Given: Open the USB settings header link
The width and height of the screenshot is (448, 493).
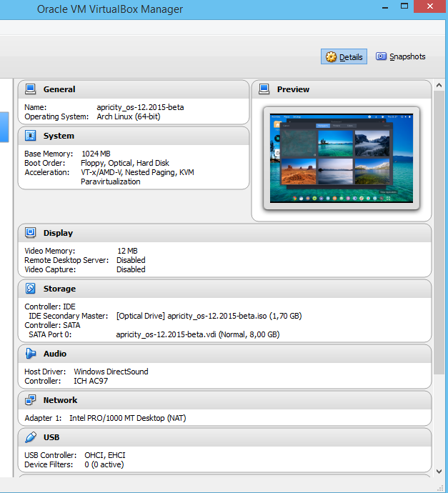Looking at the screenshot, I should pyautogui.click(x=51, y=437).
